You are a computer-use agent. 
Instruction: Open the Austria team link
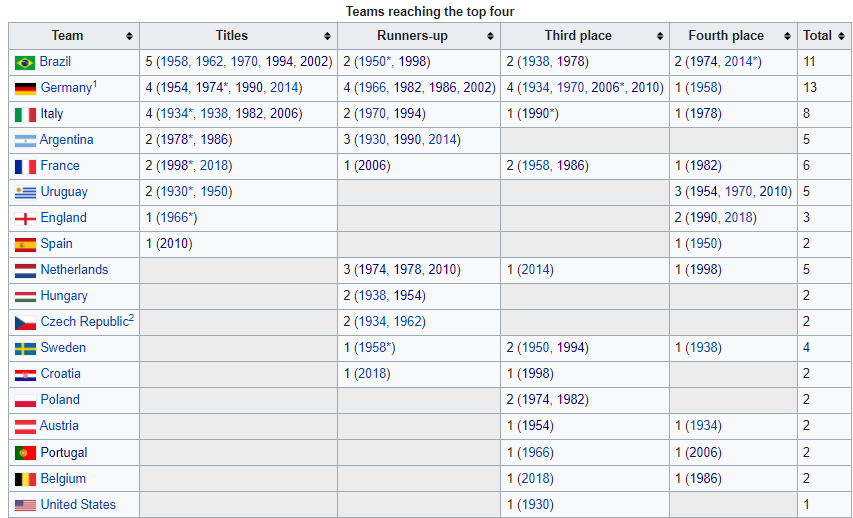[x=59, y=426]
